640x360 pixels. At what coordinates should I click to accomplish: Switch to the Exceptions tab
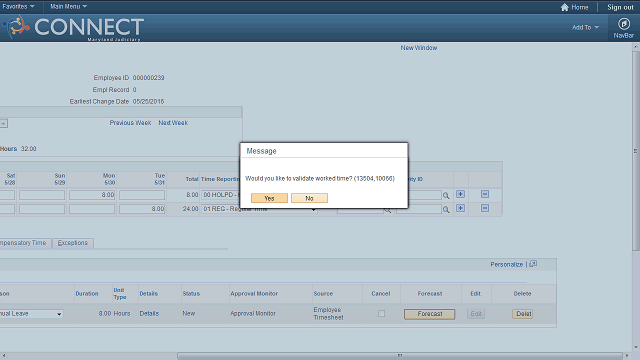[x=73, y=243]
